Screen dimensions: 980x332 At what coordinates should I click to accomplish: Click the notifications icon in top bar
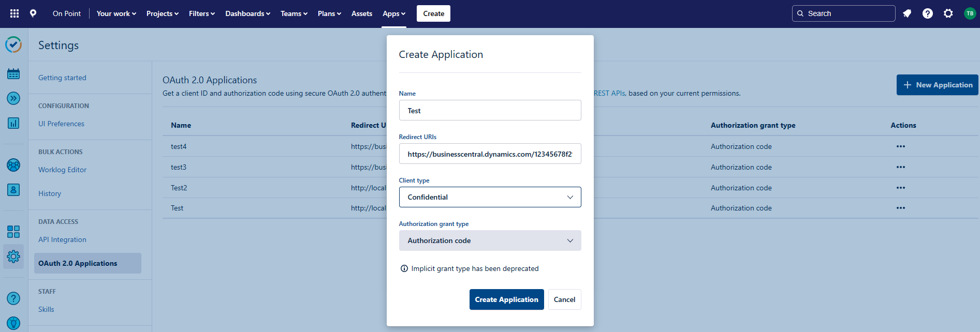click(x=907, y=13)
